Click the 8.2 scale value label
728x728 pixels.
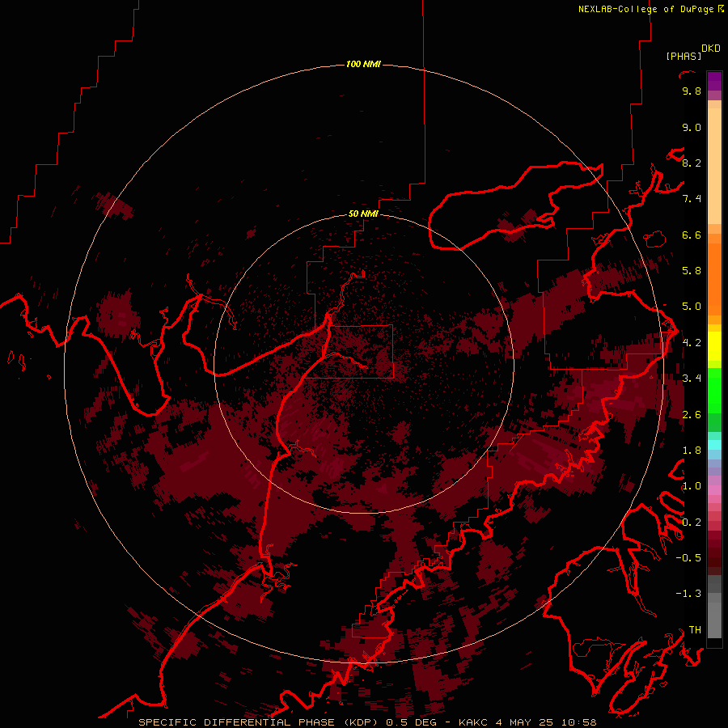(692, 163)
